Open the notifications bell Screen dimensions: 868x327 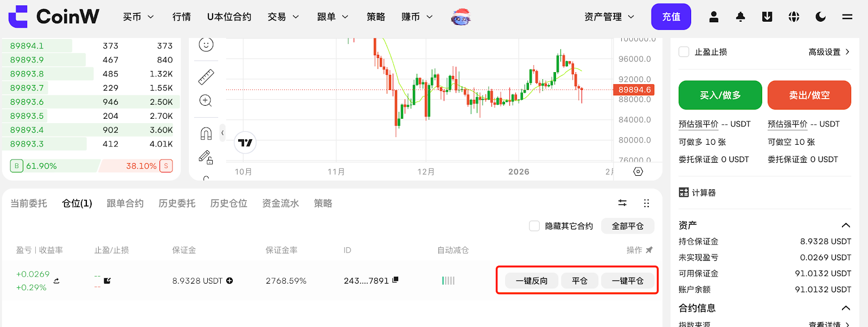pyautogui.click(x=740, y=17)
